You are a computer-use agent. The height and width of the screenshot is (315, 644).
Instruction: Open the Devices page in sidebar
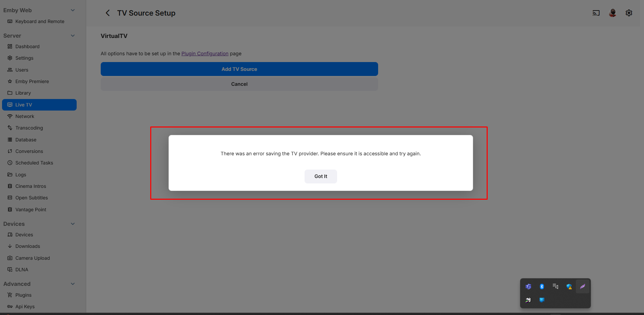pyautogui.click(x=39, y=235)
